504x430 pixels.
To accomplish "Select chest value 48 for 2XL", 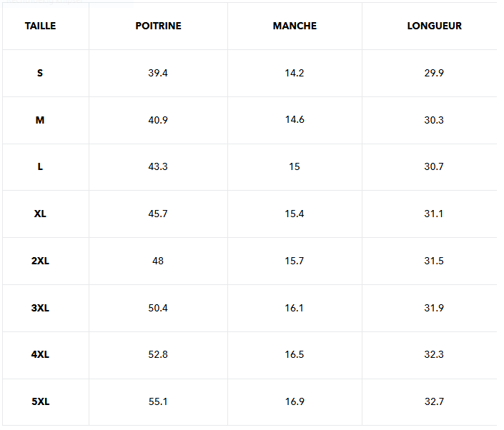I will (158, 261).
